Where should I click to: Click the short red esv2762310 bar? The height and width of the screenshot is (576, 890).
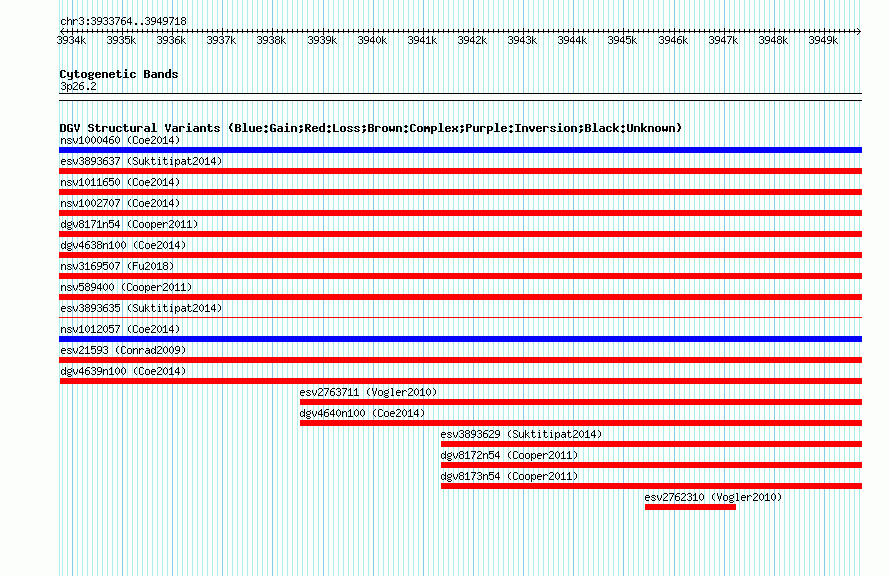coord(690,507)
